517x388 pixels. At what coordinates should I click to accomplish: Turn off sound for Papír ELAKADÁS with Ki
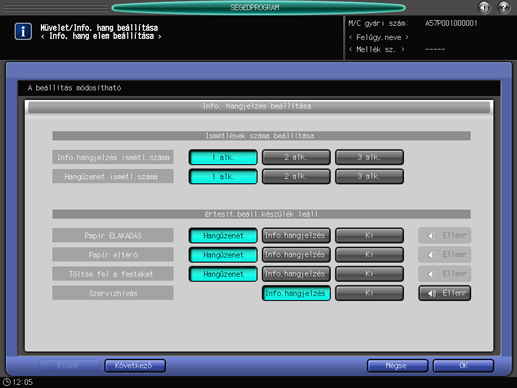coord(369,236)
